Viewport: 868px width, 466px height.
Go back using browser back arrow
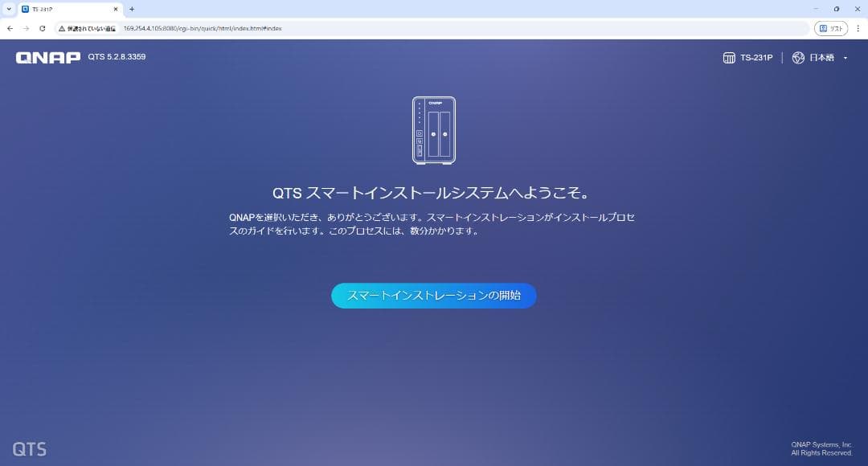pyautogui.click(x=10, y=28)
